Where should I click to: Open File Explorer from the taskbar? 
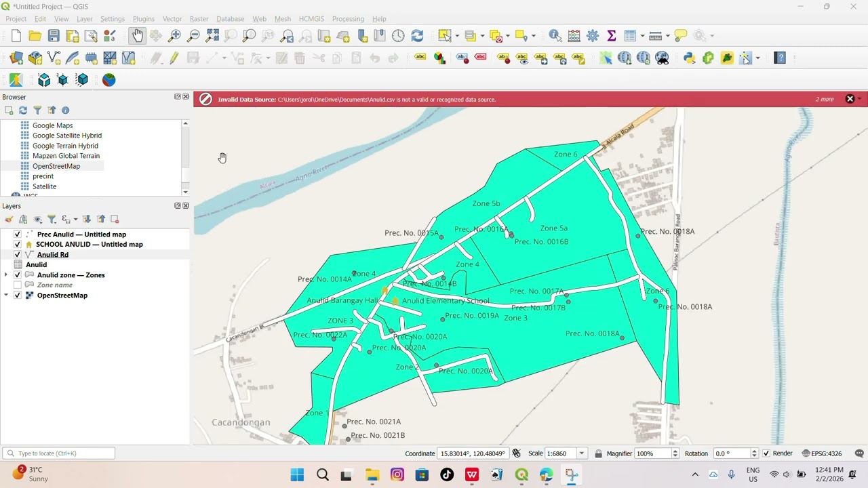click(372, 475)
